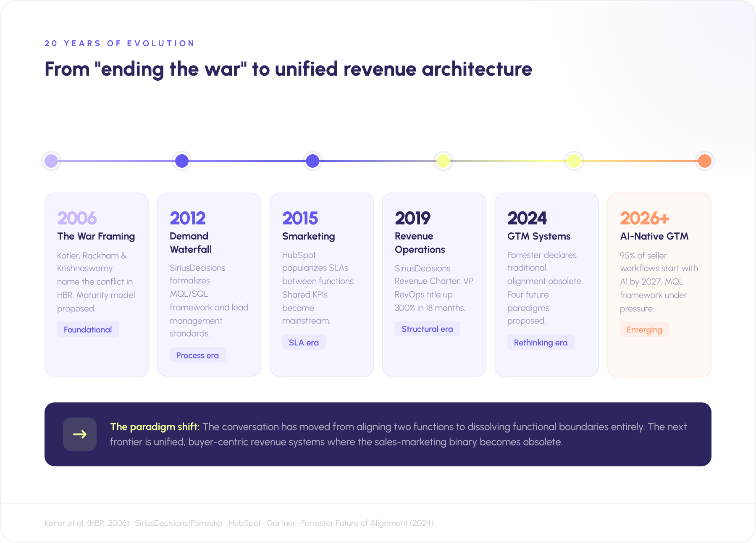The width and height of the screenshot is (756, 543).
Task: Click the gradient timeline bar between 2019 and 2024
Action: coord(508,161)
